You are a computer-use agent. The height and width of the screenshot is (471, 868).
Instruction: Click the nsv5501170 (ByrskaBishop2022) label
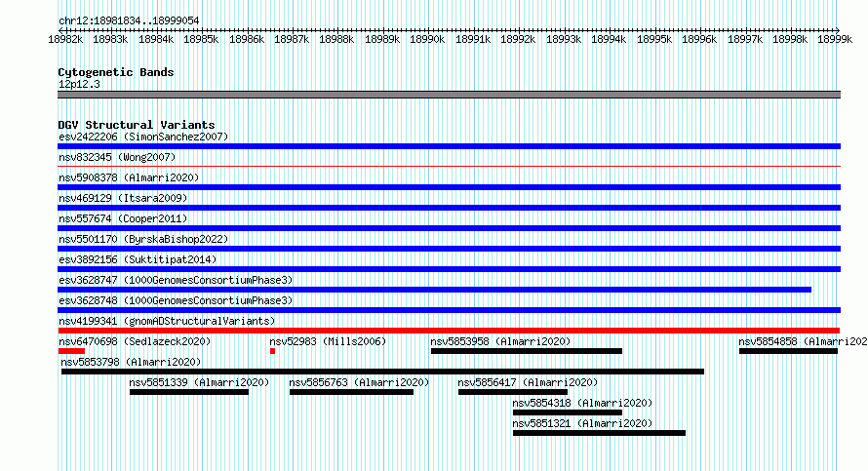(x=143, y=239)
